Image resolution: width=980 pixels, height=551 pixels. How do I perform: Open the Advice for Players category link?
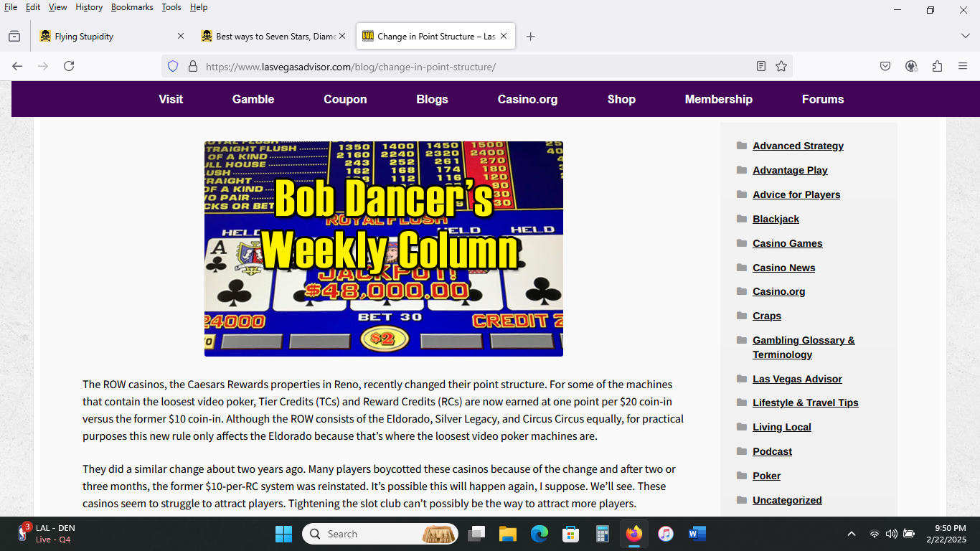(x=796, y=194)
